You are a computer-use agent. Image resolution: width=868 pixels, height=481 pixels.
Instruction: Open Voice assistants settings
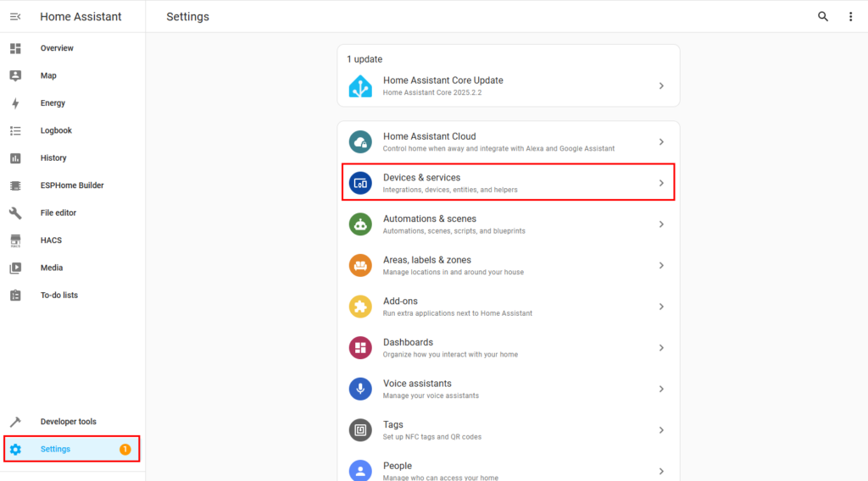tap(509, 390)
